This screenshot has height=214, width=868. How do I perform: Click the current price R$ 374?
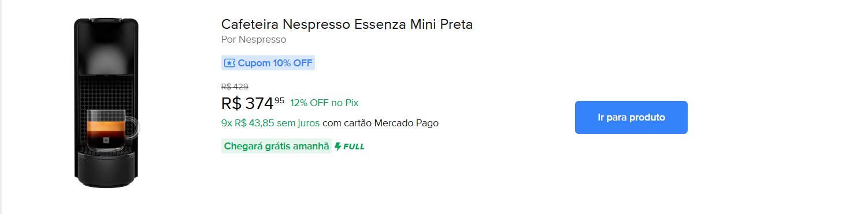(247, 104)
